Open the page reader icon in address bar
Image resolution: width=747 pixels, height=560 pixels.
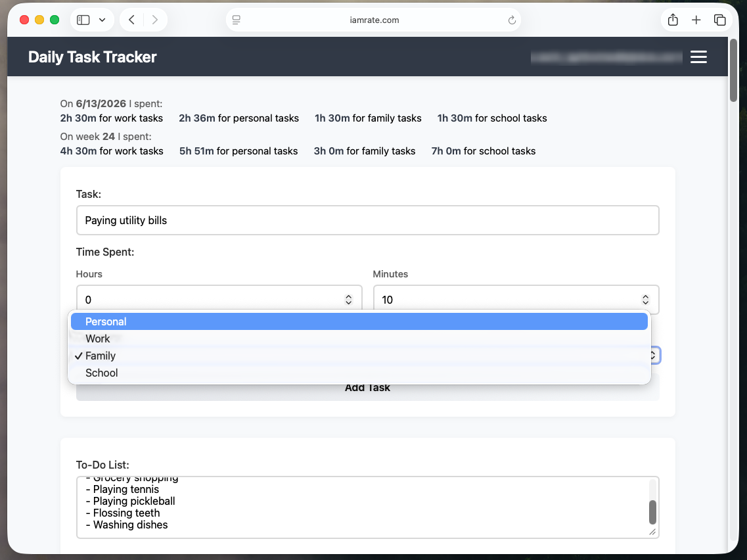pyautogui.click(x=237, y=20)
